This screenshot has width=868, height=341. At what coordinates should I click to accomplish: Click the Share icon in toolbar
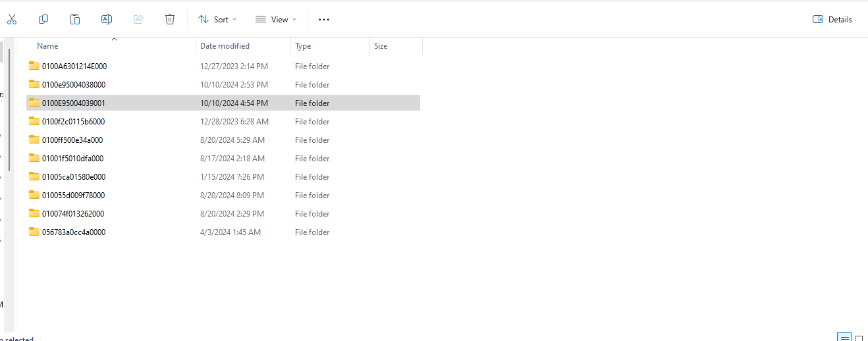[138, 19]
